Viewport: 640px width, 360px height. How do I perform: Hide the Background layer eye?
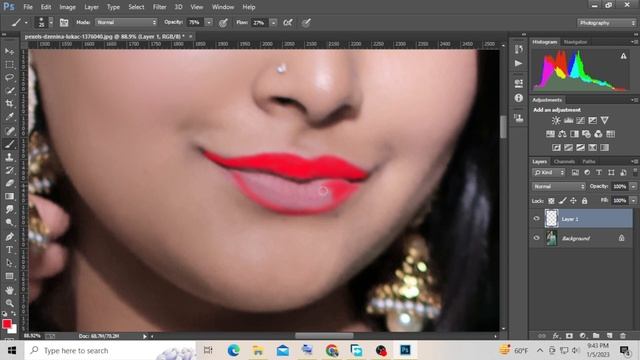(536, 238)
